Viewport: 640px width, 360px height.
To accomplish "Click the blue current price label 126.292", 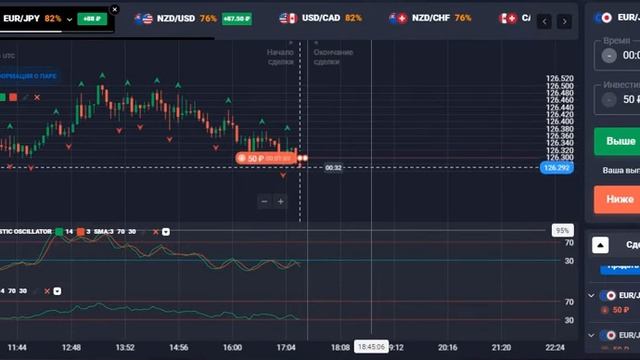I will [556, 168].
